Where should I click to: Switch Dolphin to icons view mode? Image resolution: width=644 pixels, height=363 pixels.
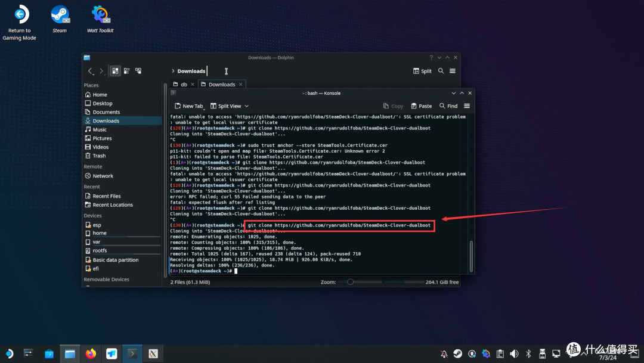point(116,71)
